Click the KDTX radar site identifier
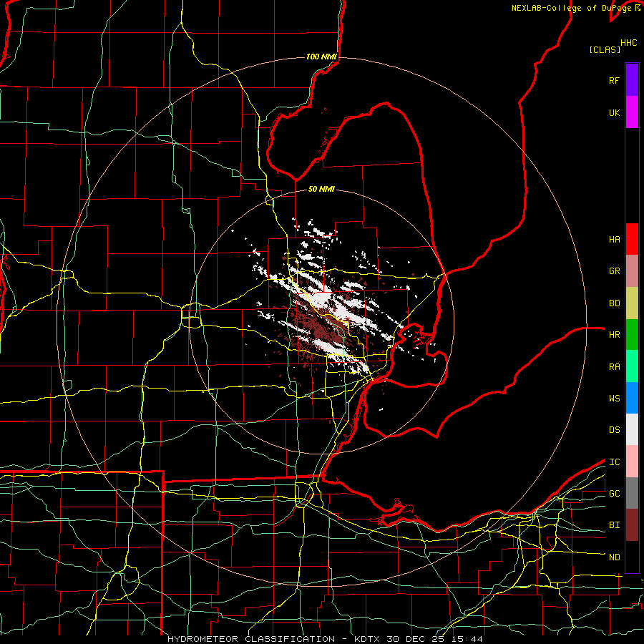Viewport: 644px width, 644px height. click(367, 639)
